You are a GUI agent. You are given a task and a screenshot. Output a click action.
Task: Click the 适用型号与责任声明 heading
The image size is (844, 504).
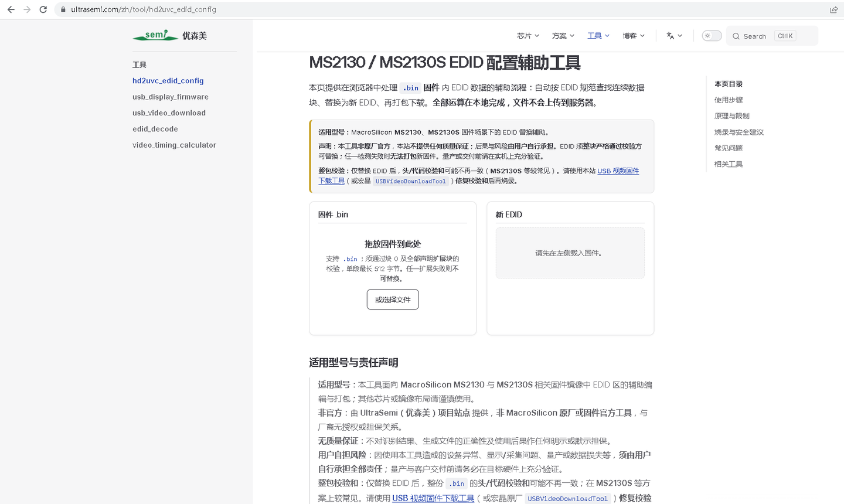[353, 362]
